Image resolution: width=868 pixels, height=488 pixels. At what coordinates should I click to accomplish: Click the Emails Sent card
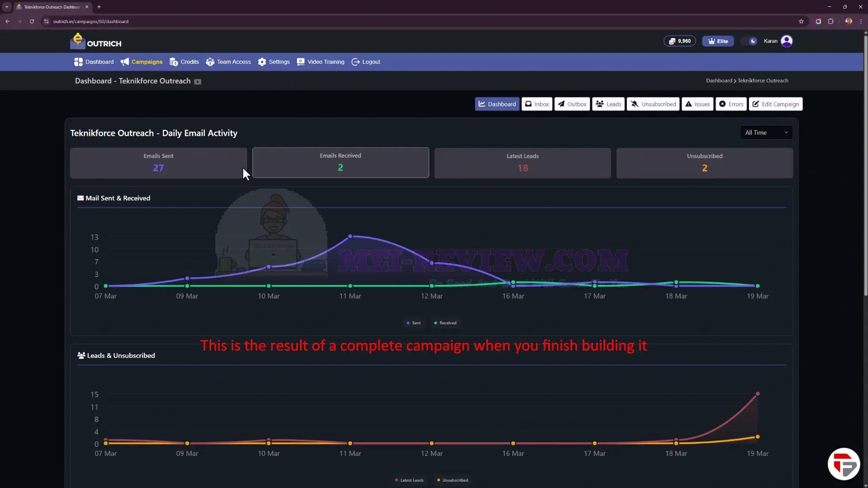[158, 163]
